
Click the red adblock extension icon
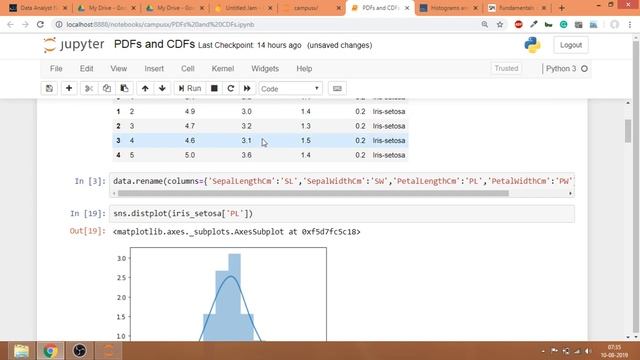[518, 24]
